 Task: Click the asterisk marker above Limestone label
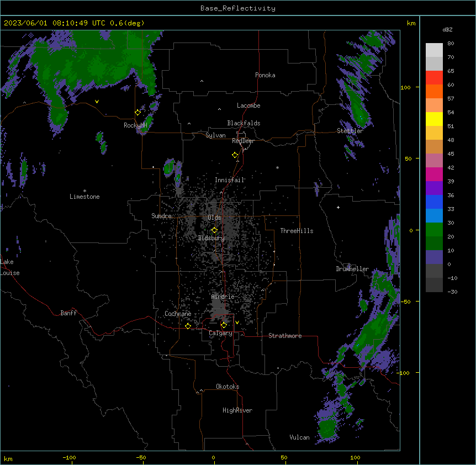84,191
